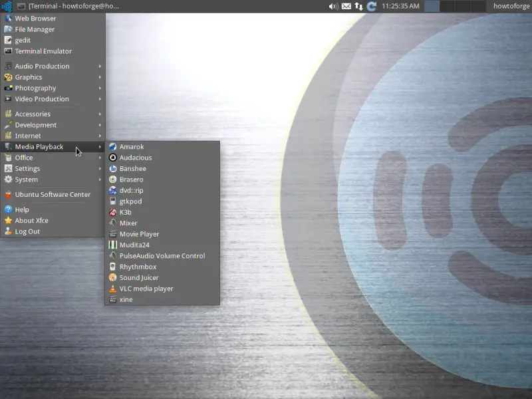This screenshot has height=399, width=532.
Task: Click the Mudita24 icon
Action: 112,245
